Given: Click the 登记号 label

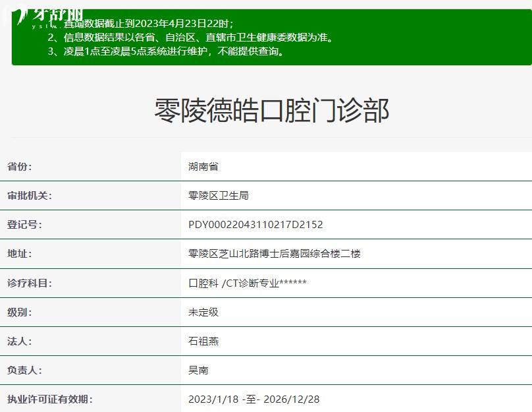Looking at the screenshot, I should [24, 225].
